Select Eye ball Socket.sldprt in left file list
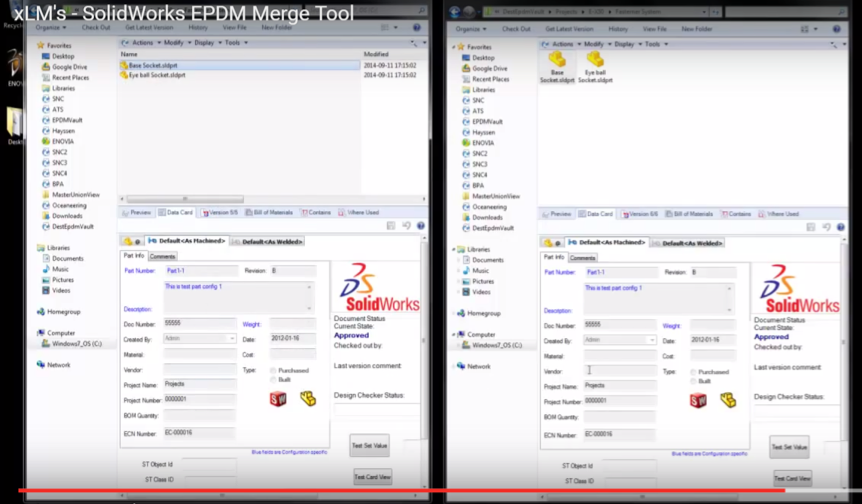This screenshot has height=504, width=862. point(156,75)
